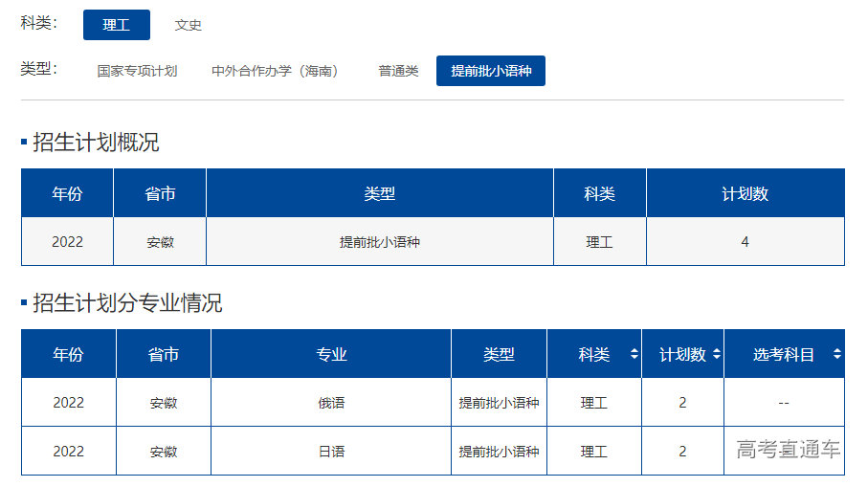Click the 2022 cell in the 俄语 row
The height and width of the screenshot is (487, 868).
pyautogui.click(x=69, y=403)
